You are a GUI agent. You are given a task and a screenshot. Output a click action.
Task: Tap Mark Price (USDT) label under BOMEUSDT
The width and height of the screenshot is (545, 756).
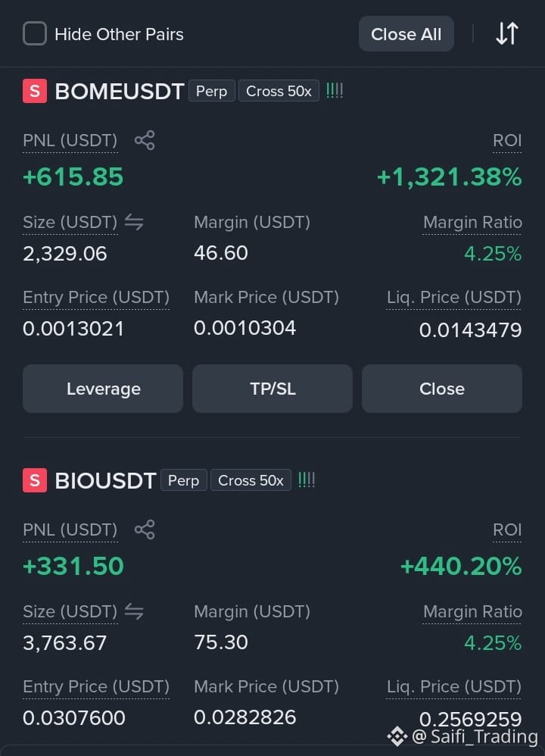(x=266, y=298)
